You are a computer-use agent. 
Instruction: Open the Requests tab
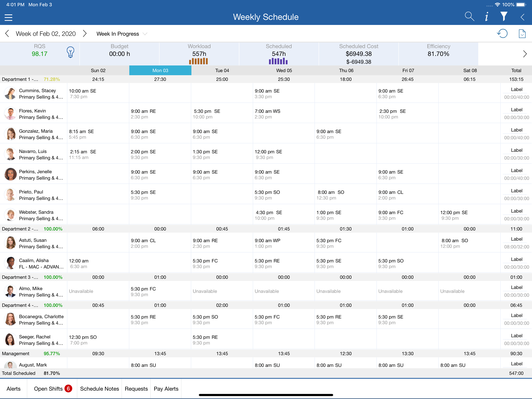[x=136, y=389]
